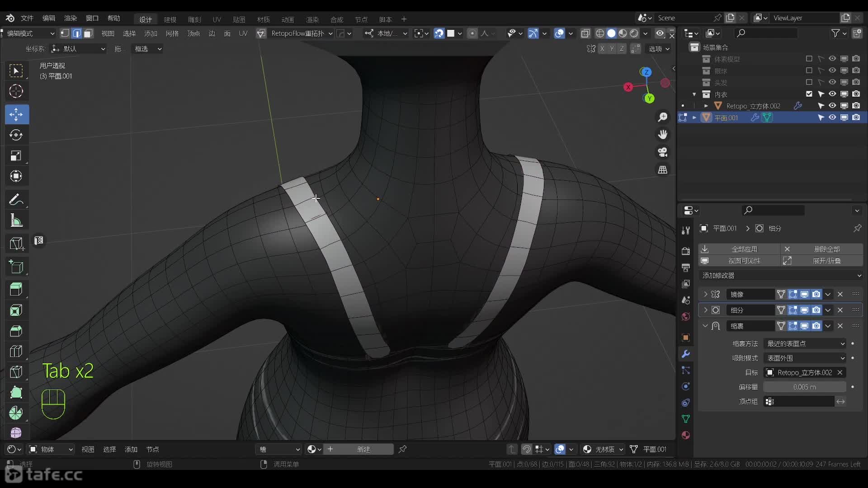Click the zoom magnifier in viewport
This screenshot has width=868, height=488.
pyautogui.click(x=663, y=117)
